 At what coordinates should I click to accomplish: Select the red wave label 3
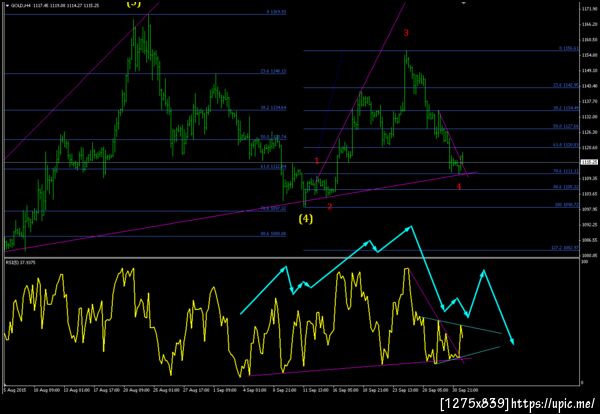click(x=406, y=33)
